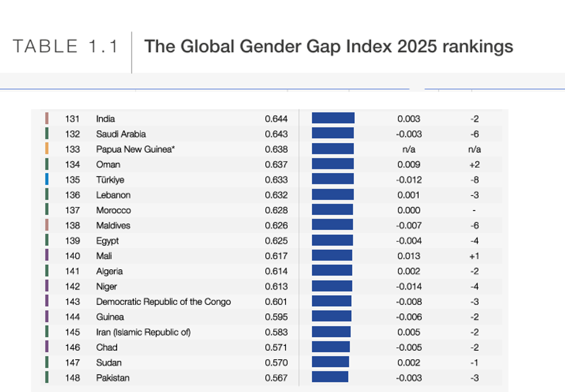Screen dimensions: 565x392
Task: Click Lebanon's score change value 0.001
Action: click(x=409, y=195)
